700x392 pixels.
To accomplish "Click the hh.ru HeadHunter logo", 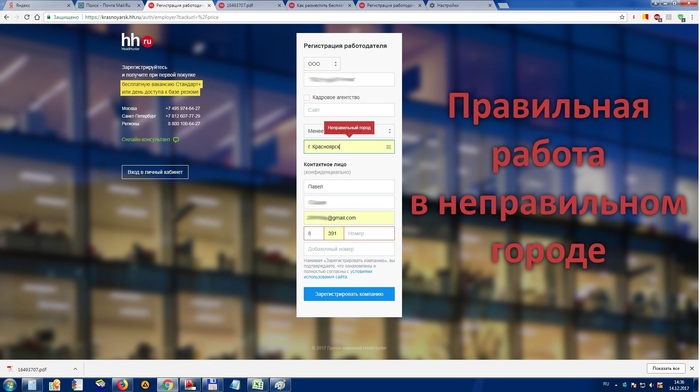I will (137, 41).
